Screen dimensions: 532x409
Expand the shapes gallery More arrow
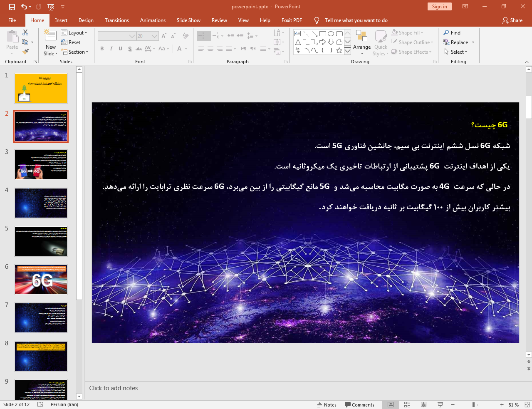point(347,51)
